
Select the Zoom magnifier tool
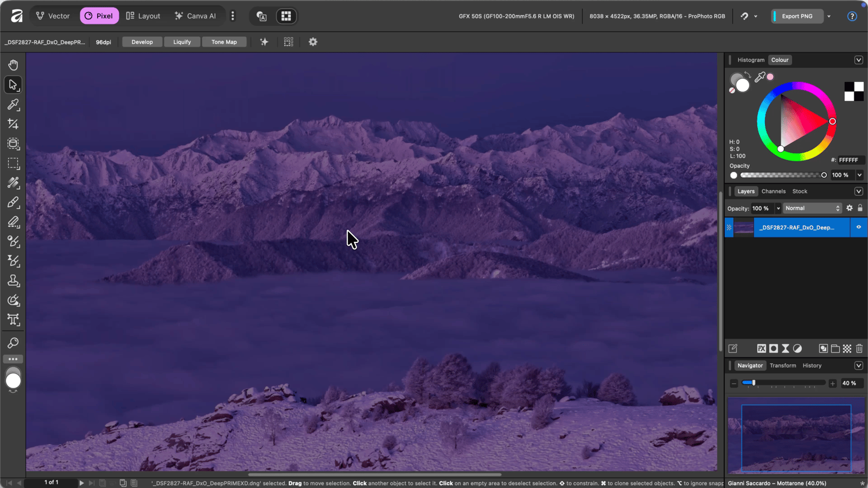coord(13,343)
